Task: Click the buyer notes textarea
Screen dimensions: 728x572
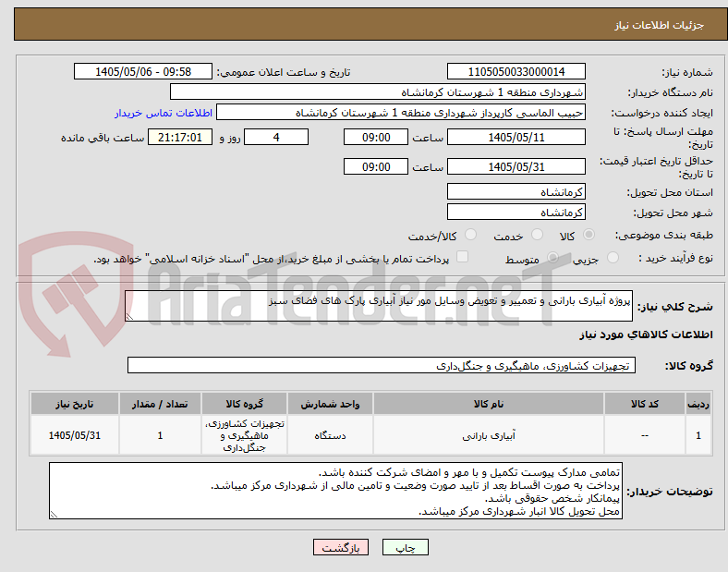Action: (335, 491)
